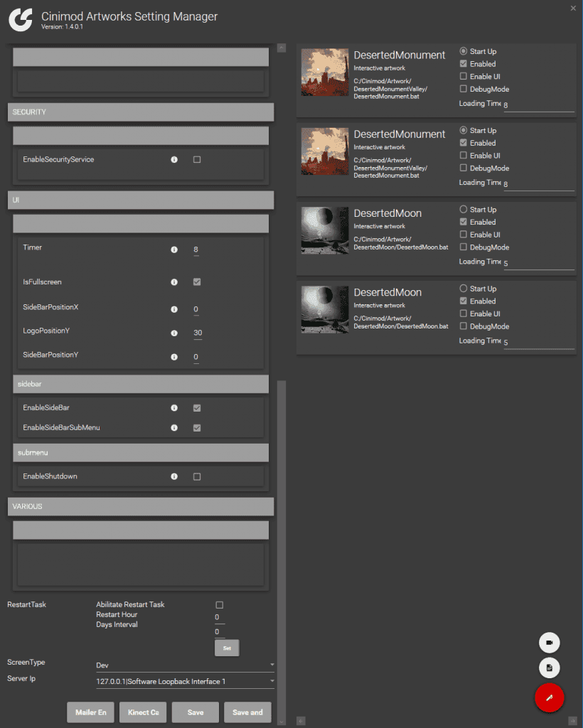The width and height of the screenshot is (583, 728).
Task: Click info icon beside SideBarPositionY
Action: point(174,357)
